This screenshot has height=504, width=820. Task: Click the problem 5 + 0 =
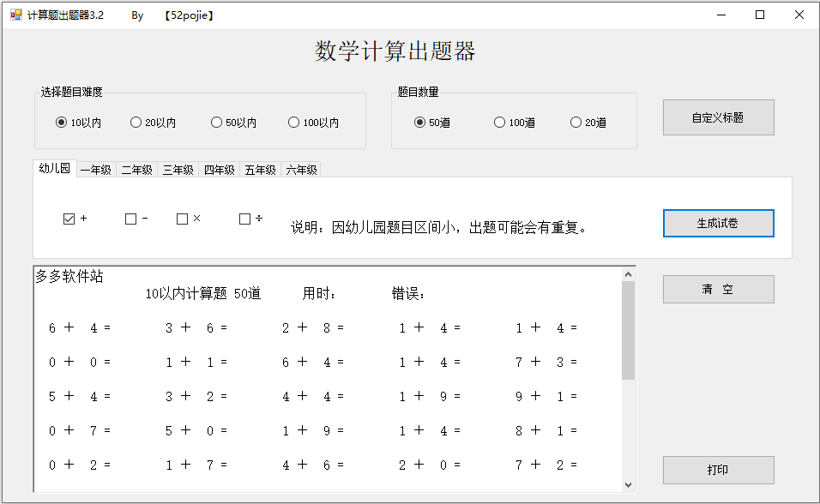click(x=196, y=431)
